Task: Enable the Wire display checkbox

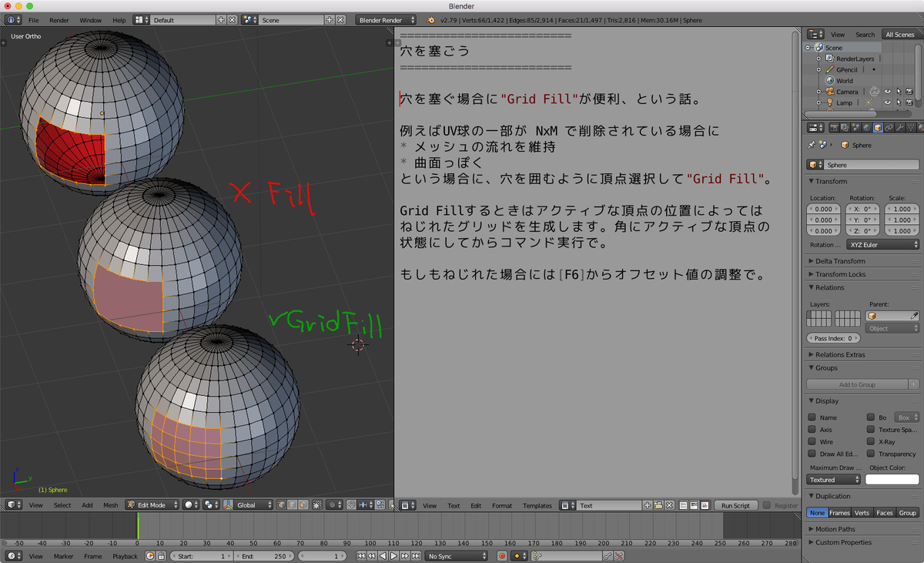Action: [812, 441]
